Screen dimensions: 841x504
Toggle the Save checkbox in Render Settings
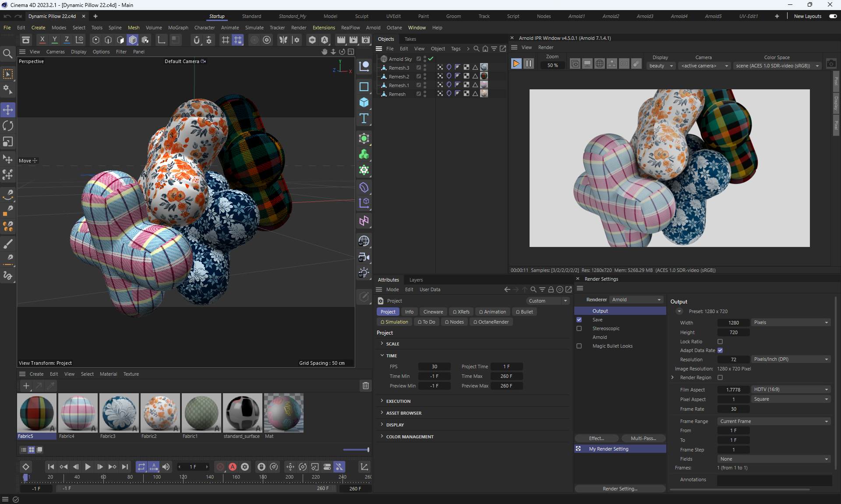point(579,320)
